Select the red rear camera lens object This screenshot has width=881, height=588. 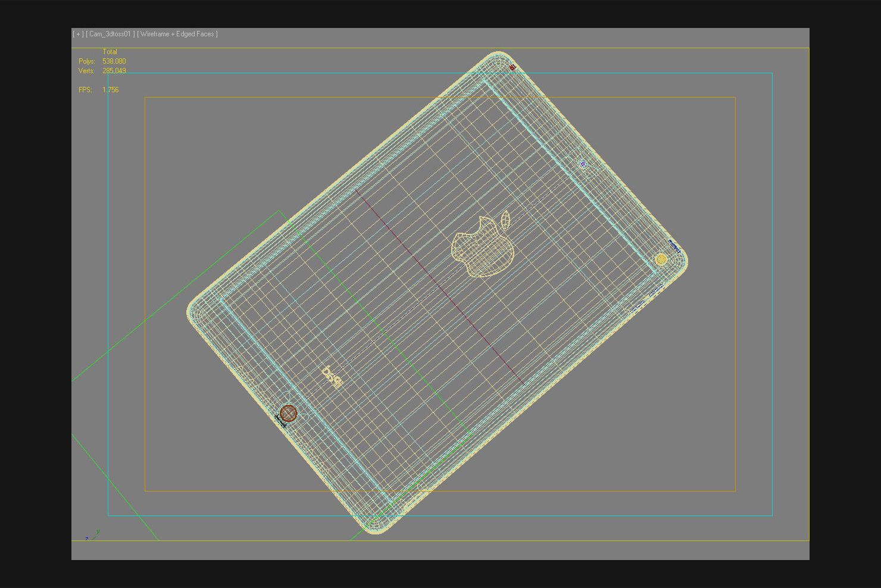point(288,413)
